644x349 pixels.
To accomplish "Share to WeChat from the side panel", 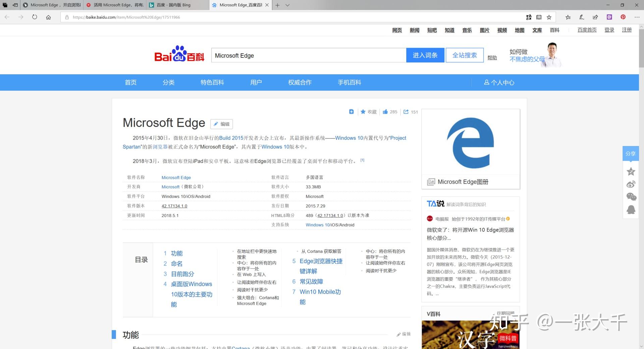I will 631,197.
